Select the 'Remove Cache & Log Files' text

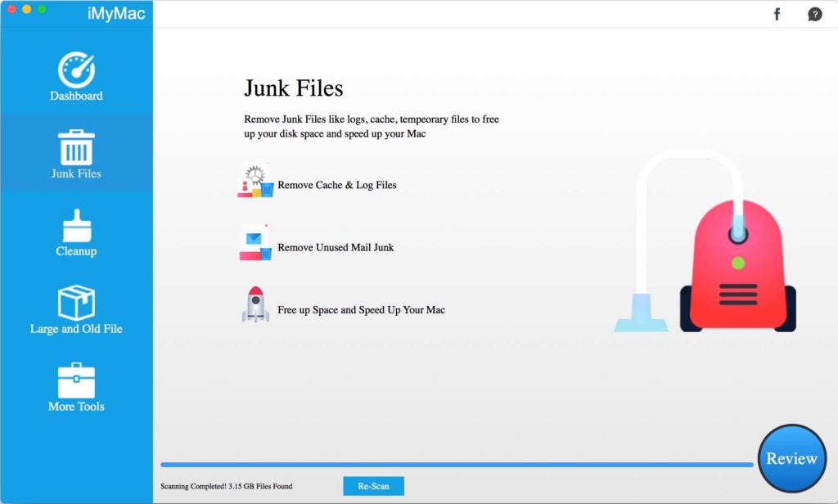(337, 185)
